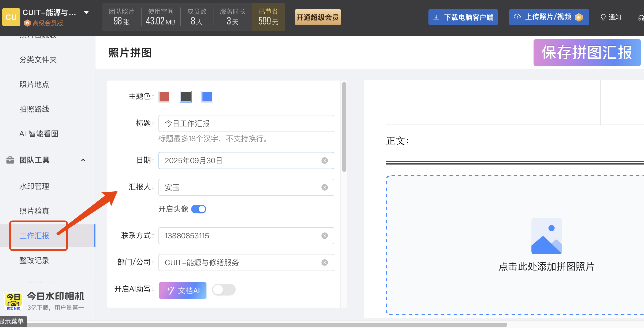Screen dimensions: 644x328
Task: Open the CUIT team name dropdown arrow
Action: click(x=86, y=12)
